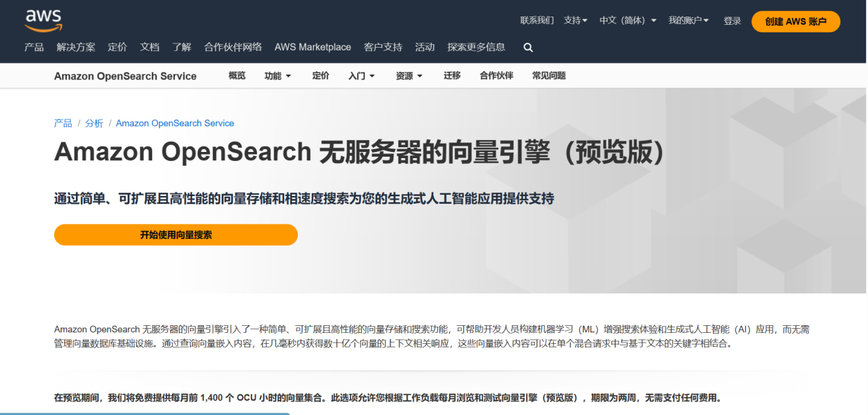Open the 解决方案 menu
This screenshot has height=415, width=868.
(76, 47)
